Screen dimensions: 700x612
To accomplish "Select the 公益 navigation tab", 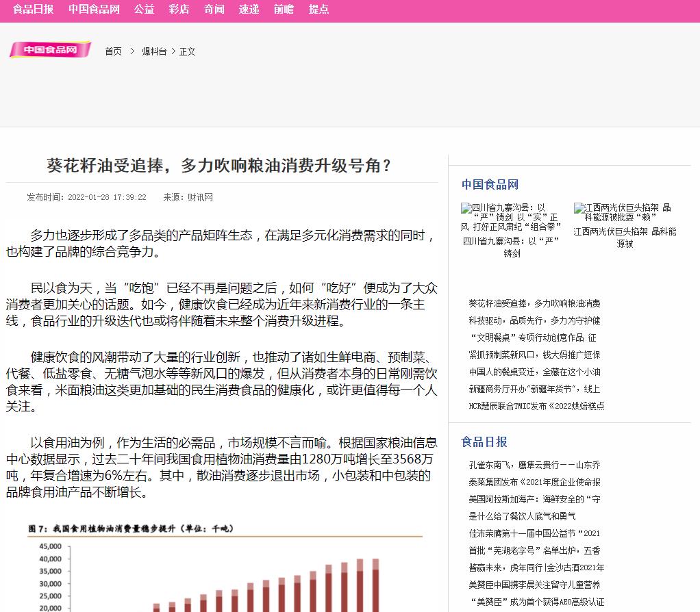I will point(144,9).
